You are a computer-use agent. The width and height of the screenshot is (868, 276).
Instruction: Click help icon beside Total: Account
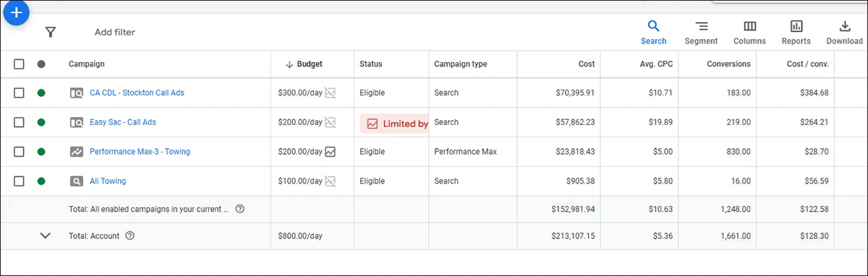pyautogui.click(x=129, y=236)
